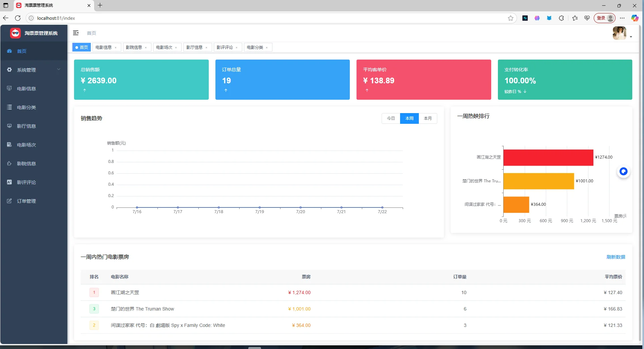This screenshot has height=349, width=644.
Task: Click the 影院信息 sidebar icon
Action: coord(9,163)
